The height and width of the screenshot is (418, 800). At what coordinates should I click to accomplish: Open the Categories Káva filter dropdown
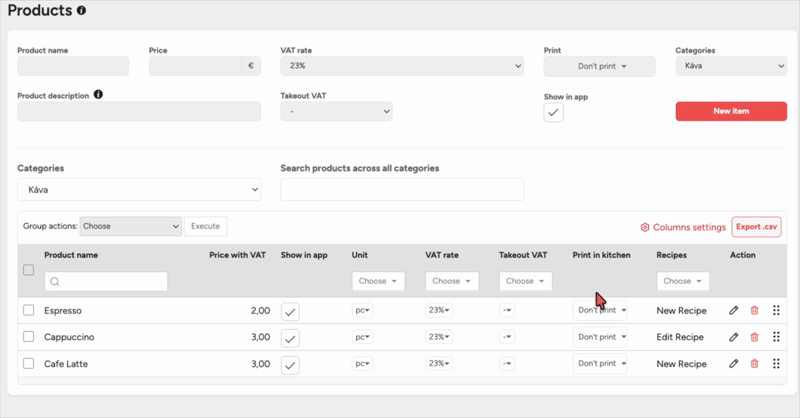[x=139, y=189]
